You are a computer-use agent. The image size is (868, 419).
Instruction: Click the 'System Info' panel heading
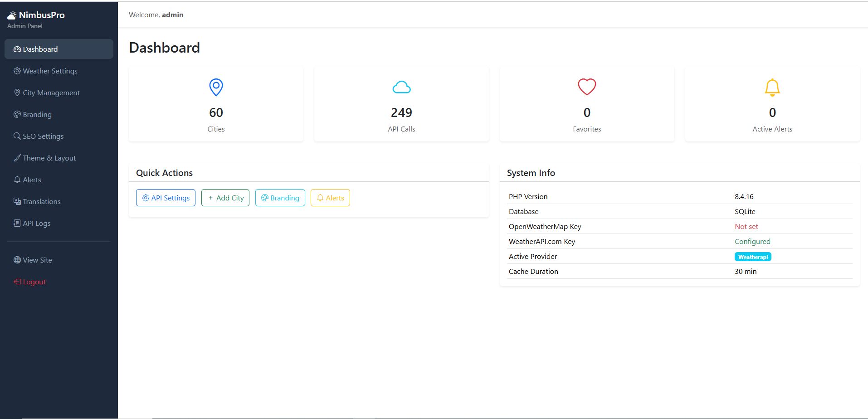(x=531, y=173)
